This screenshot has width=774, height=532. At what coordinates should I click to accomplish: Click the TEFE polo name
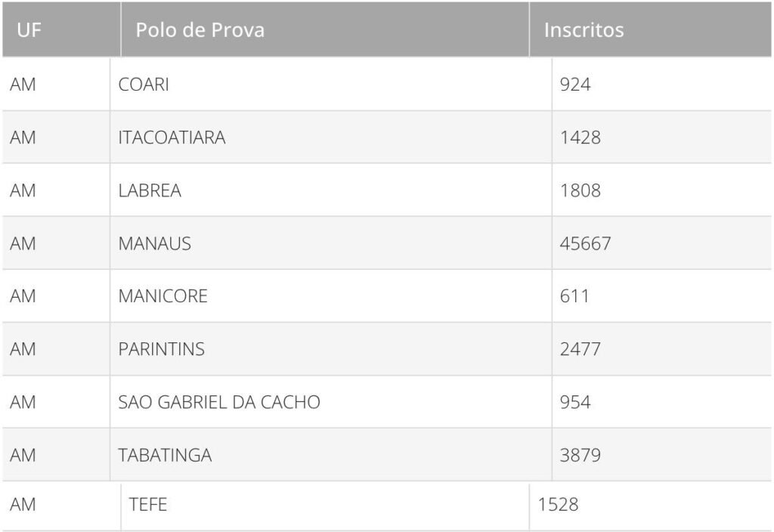click(x=148, y=505)
